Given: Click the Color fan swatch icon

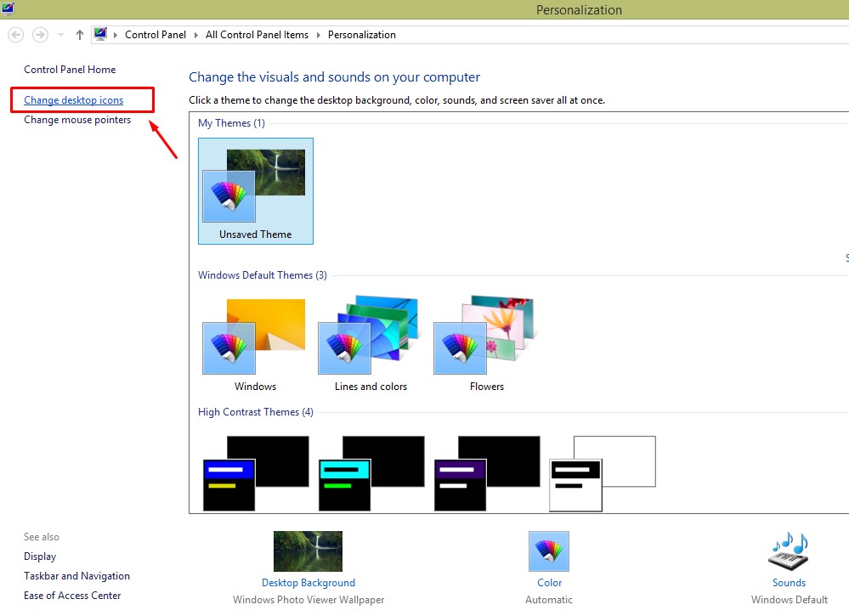Looking at the screenshot, I should tap(549, 551).
